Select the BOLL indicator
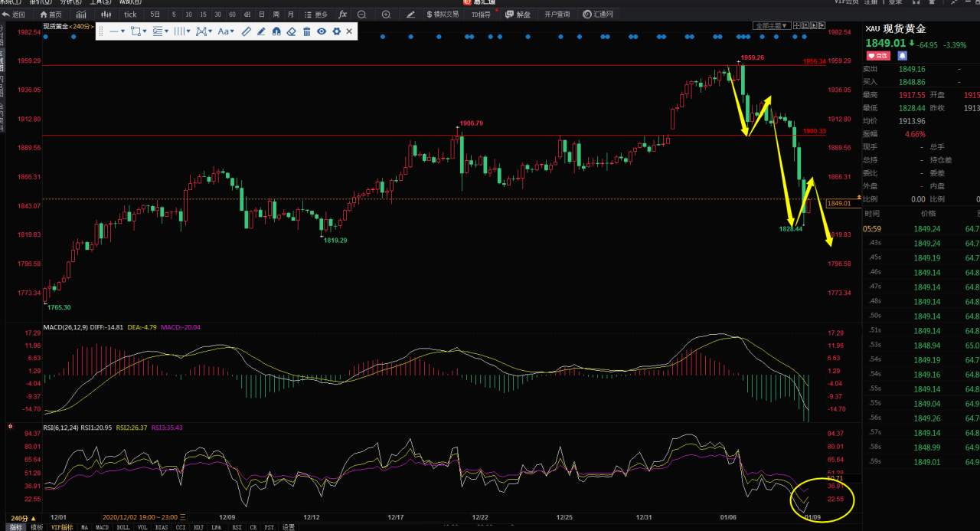The image size is (980, 531). tap(123, 527)
